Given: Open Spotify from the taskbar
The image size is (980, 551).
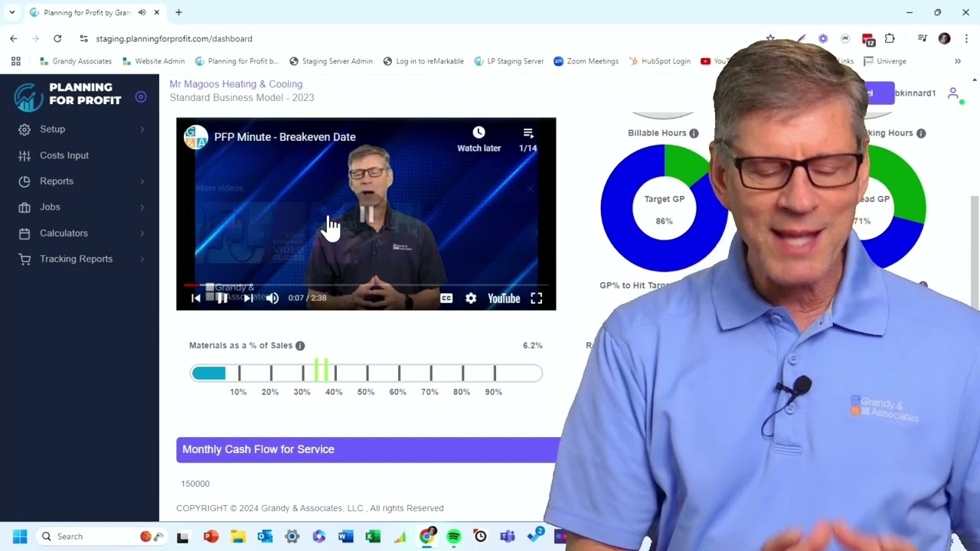Looking at the screenshot, I should point(453,536).
